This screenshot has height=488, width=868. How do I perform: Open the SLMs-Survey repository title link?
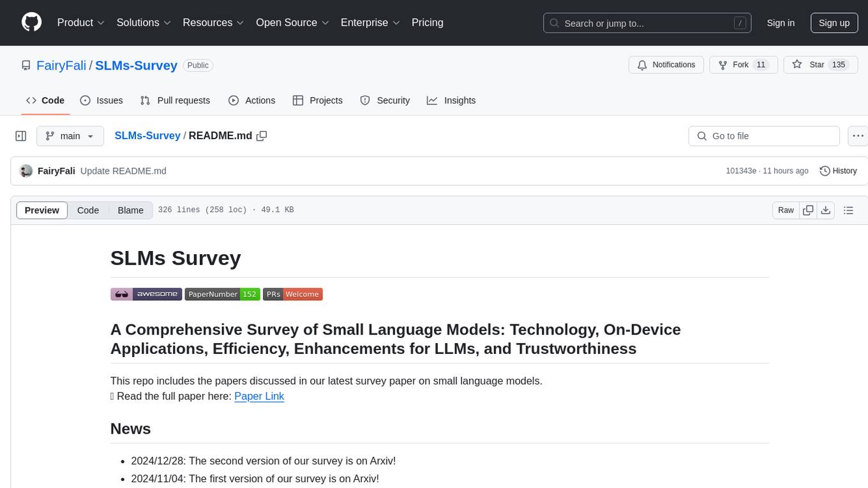point(136,65)
